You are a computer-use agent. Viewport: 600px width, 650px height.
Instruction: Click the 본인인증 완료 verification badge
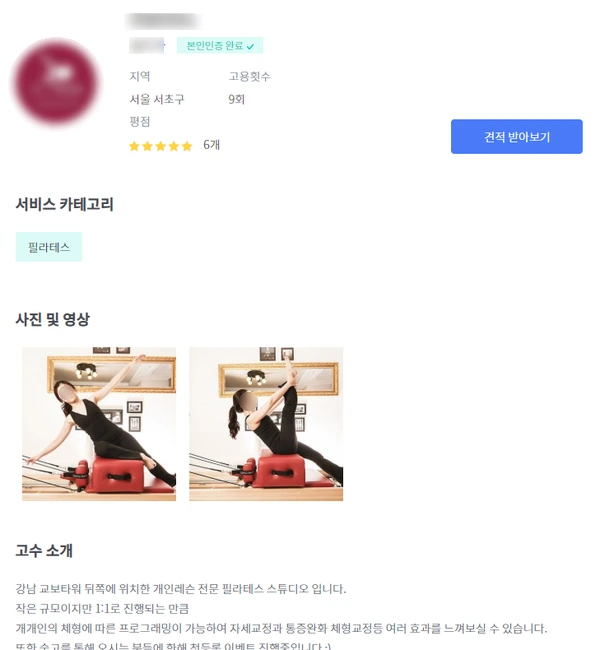tap(220, 45)
